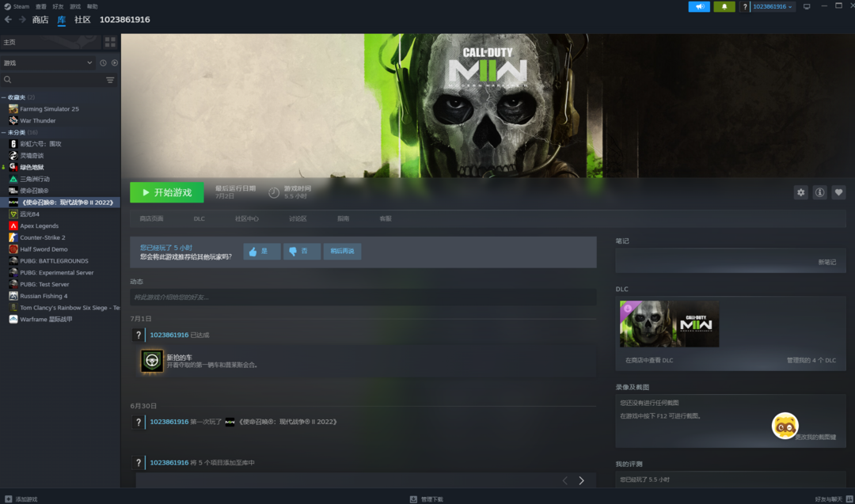Open notifications bell icon
Image resolution: width=855 pixels, height=504 pixels.
pyautogui.click(x=724, y=6)
